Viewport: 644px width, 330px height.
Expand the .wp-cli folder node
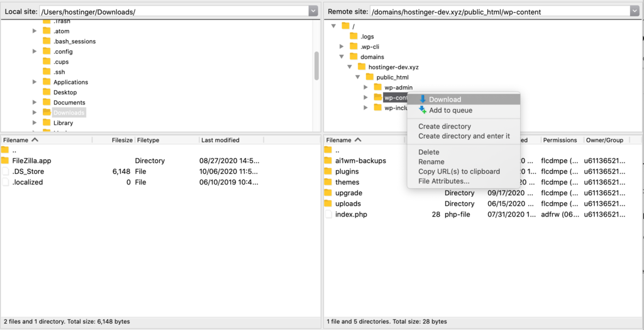click(341, 47)
